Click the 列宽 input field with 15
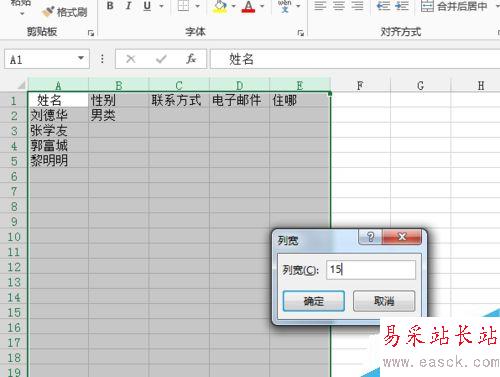This screenshot has height=377, width=500. tap(371, 269)
